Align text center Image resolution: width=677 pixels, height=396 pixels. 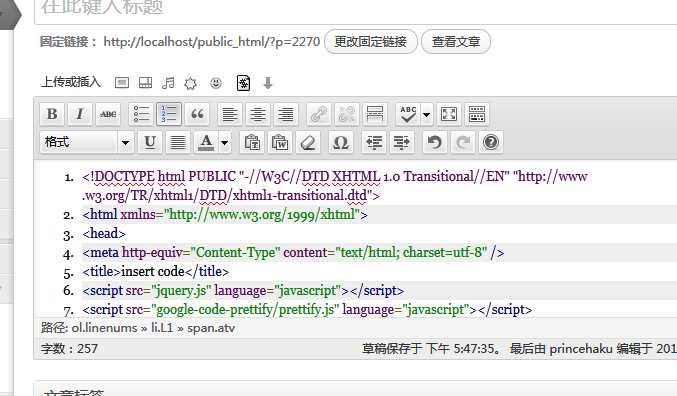pyautogui.click(x=258, y=114)
